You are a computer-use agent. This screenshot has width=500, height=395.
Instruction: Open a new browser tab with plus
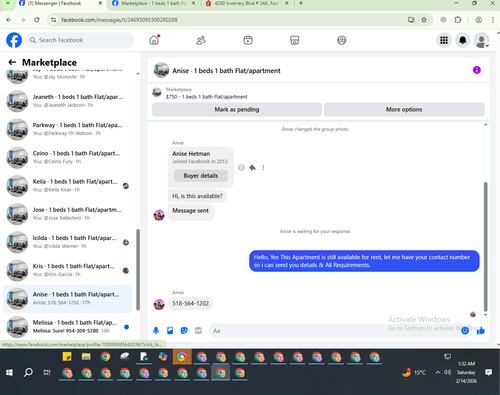[x=301, y=3]
